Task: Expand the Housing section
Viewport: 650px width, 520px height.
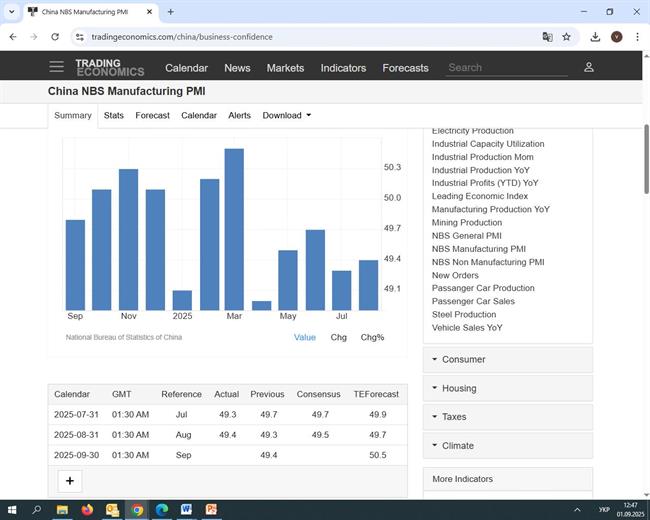Action: [508, 389]
